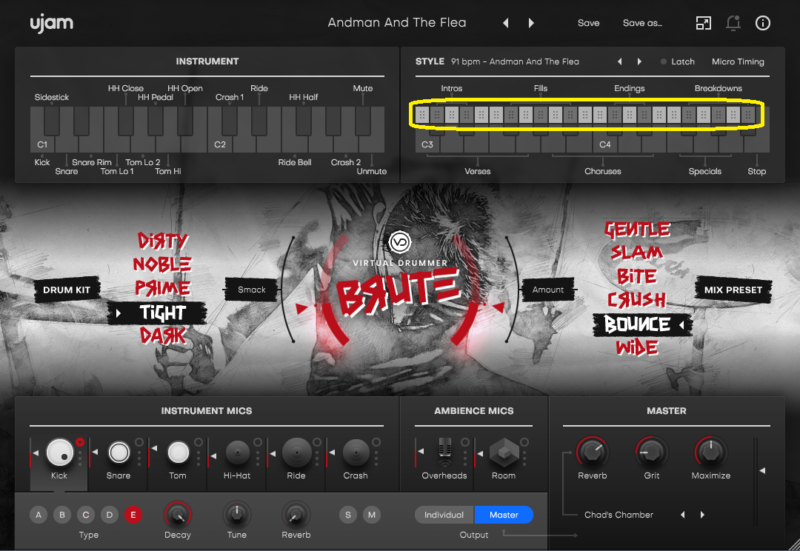Screen dimensions: 800x551
Task: Click the ujam logo
Action: coord(51,23)
